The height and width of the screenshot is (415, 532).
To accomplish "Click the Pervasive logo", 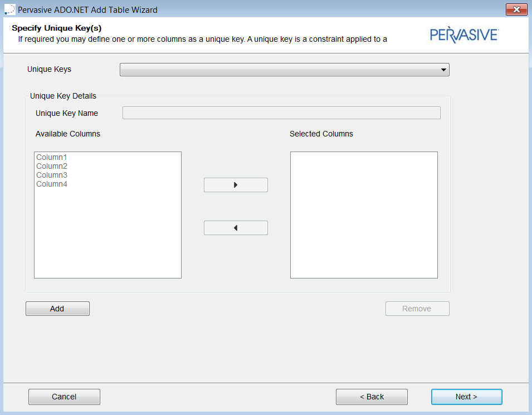I will pyautogui.click(x=463, y=35).
